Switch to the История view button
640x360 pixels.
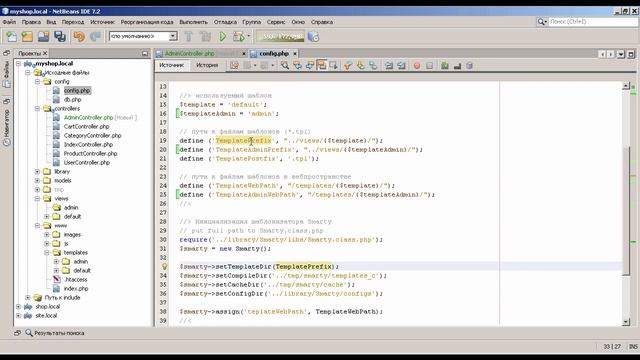tap(207, 65)
